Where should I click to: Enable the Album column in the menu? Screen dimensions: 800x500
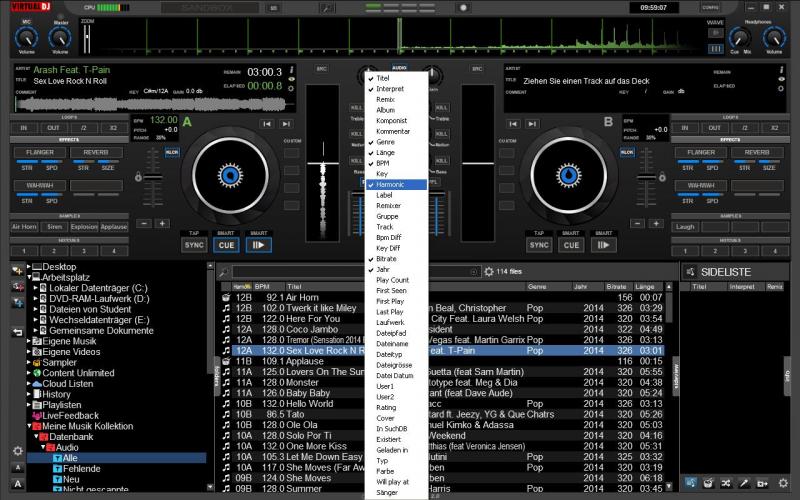385,110
